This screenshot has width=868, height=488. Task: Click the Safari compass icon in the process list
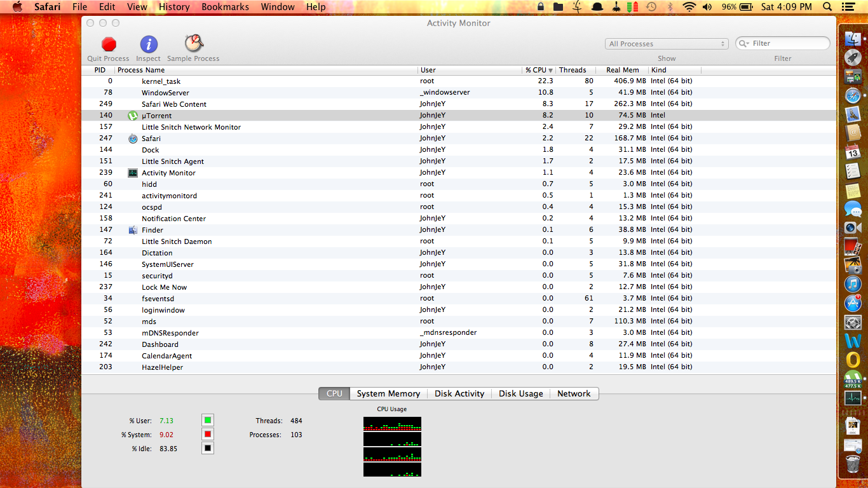point(133,139)
